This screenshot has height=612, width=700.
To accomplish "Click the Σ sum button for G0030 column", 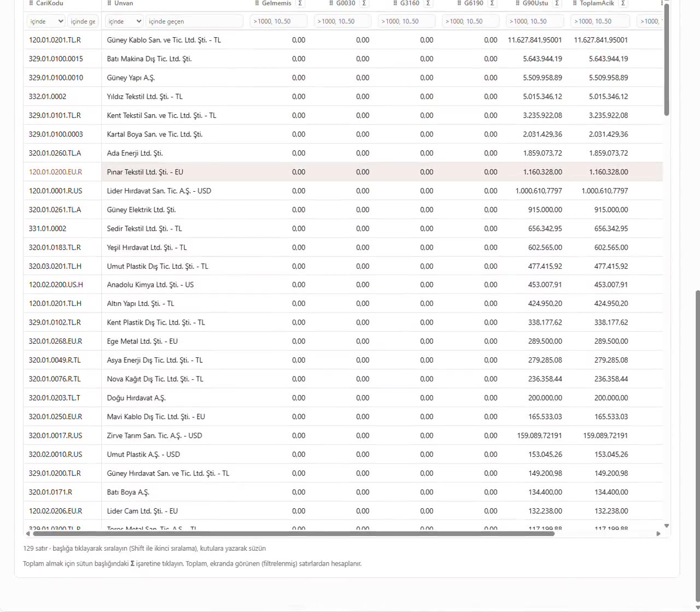I will pyautogui.click(x=364, y=3).
